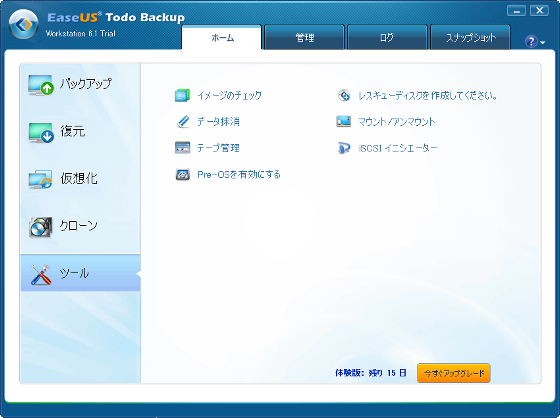Switch to the 管理 tab
The width and height of the screenshot is (560, 418).
click(305, 37)
